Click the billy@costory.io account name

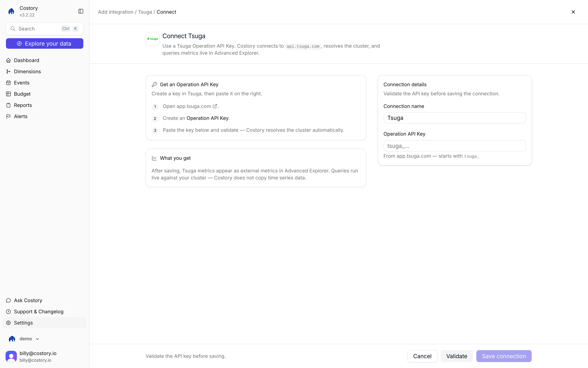[x=38, y=353]
